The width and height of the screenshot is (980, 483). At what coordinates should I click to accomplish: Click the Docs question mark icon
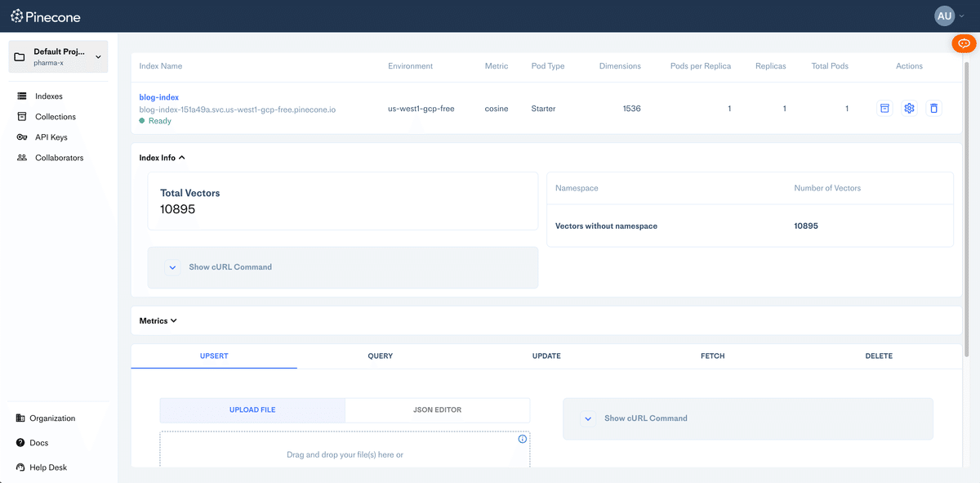click(20, 443)
